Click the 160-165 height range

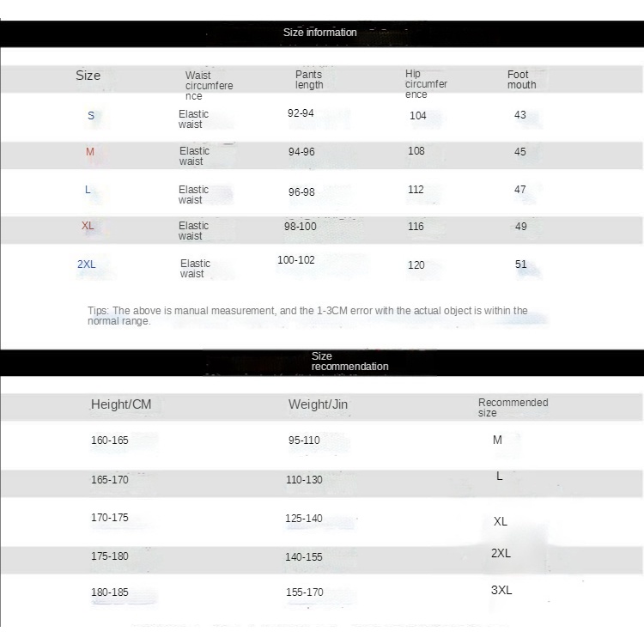click(x=110, y=440)
